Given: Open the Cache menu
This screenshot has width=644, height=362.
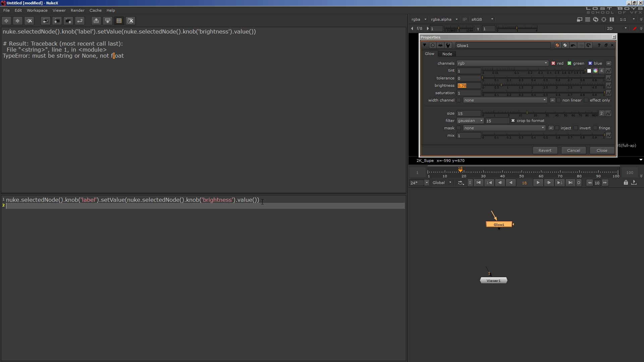Looking at the screenshot, I should click(96, 10).
